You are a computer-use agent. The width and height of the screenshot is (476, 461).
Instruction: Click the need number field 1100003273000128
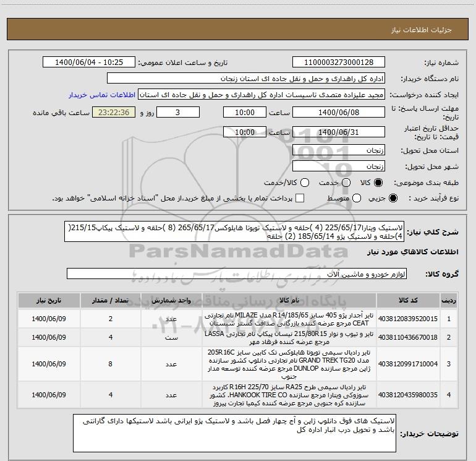(x=339, y=62)
